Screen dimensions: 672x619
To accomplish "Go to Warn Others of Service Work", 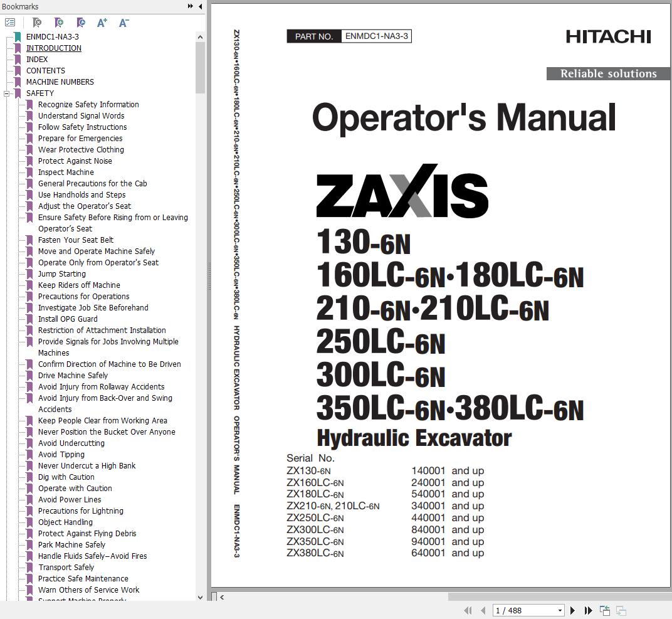I will point(89,590).
